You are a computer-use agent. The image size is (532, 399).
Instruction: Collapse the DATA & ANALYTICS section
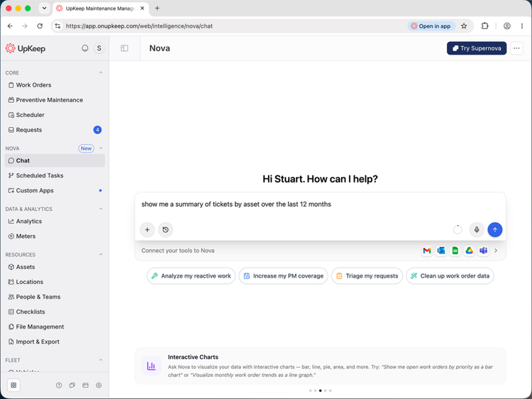click(x=101, y=209)
